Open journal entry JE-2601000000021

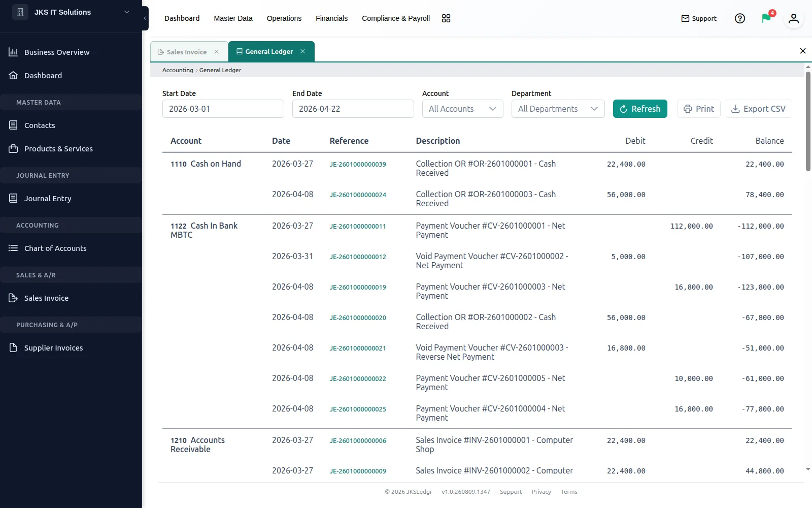point(358,348)
